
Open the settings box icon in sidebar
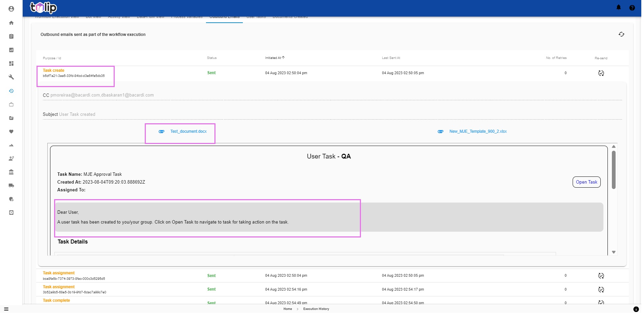point(11,212)
